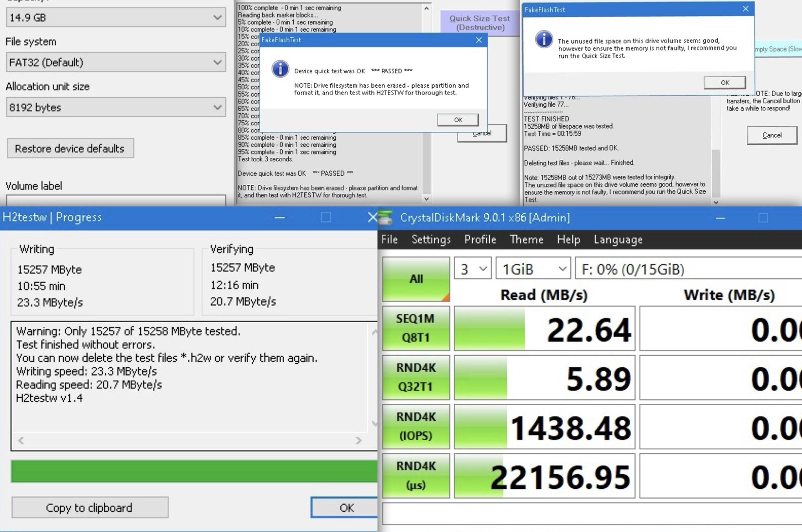The image size is (802, 532).
Task: Minimize the H2testw Progress window
Action: (x=280, y=217)
